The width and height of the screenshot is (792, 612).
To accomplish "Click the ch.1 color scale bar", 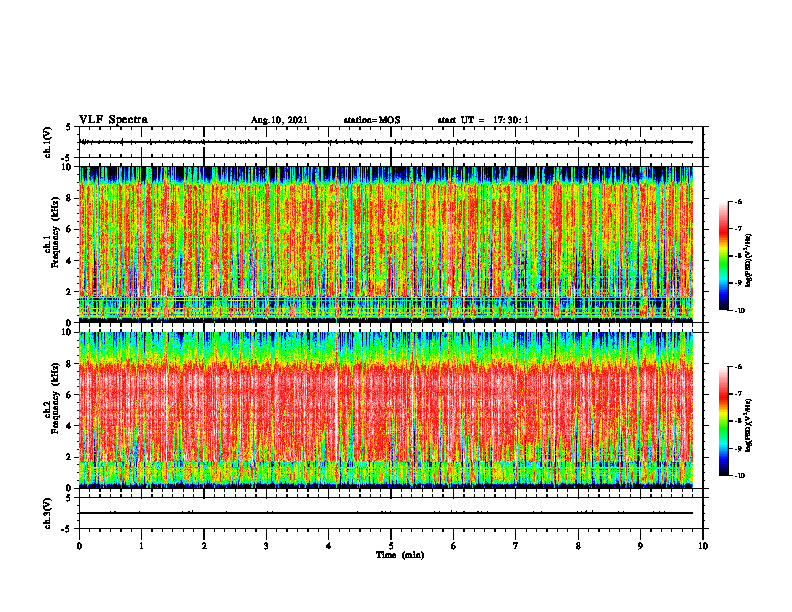I will (x=723, y=256).
